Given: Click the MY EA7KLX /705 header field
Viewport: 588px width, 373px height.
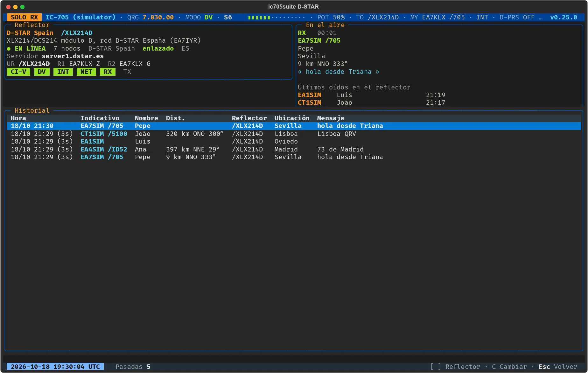Looking at the screenshot, I should (437, 17).
